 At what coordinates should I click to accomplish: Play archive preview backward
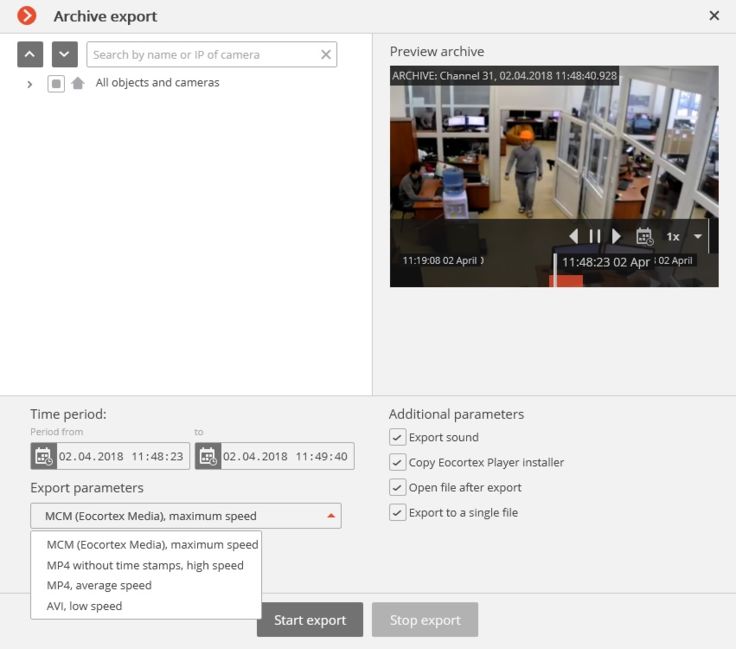click(574, 236)
